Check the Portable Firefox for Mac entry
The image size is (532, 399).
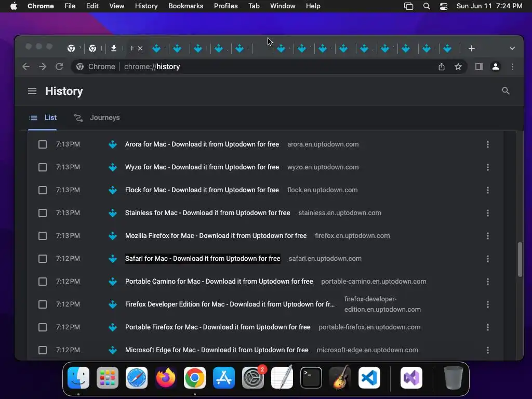tap(43, 327)
